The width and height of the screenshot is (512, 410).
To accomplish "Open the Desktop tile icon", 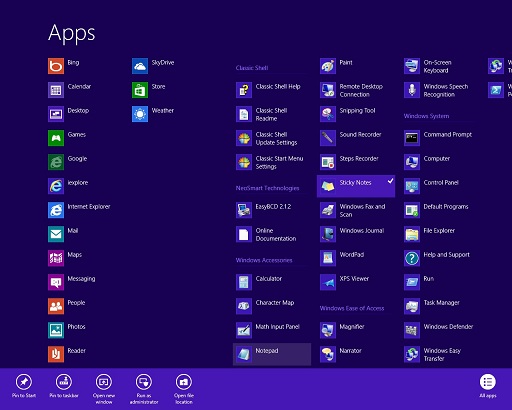I will click(x=56, y=114).
